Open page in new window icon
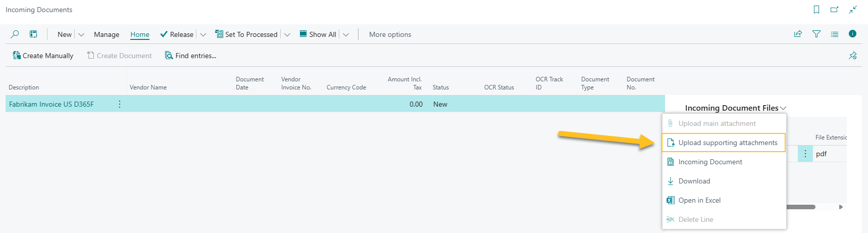Viewport: 868px width, 233px height. (x=834, y=10)
